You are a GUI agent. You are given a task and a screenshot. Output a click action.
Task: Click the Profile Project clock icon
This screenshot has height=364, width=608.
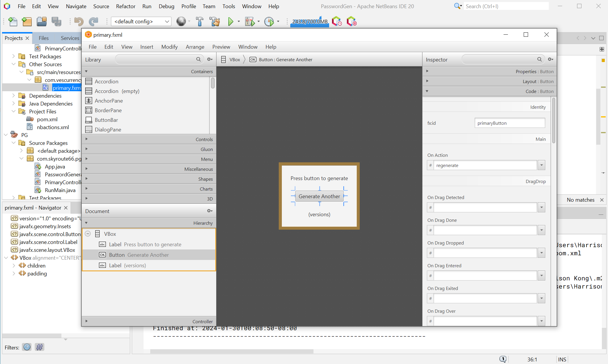[269, 22]
